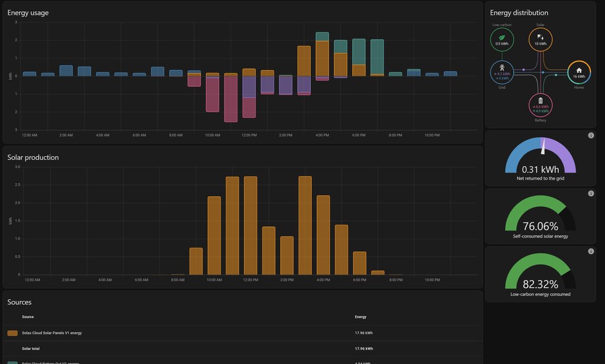The height and width of the screenshot is (364, 605).
Task: Click the Solar panel icon in Energy distribution
Action: pyautogui.click(x=540, y=37)
